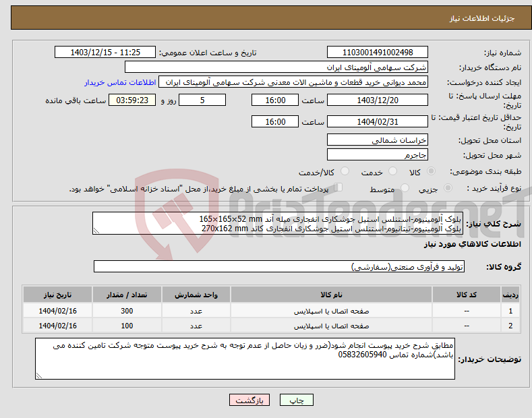Click the ردیف column header
532x418 pixels.
click(x=510, y=295)
